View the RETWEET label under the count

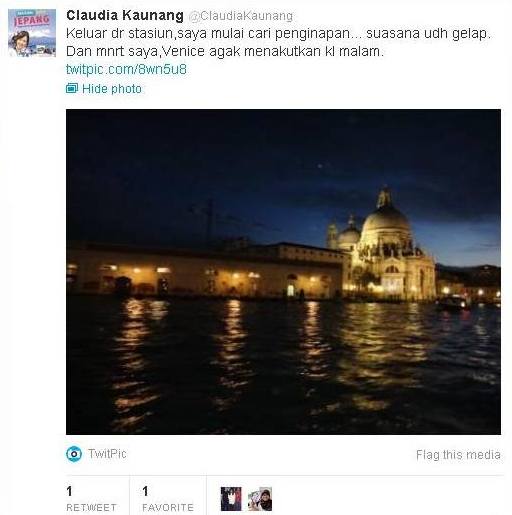[91, 507]
